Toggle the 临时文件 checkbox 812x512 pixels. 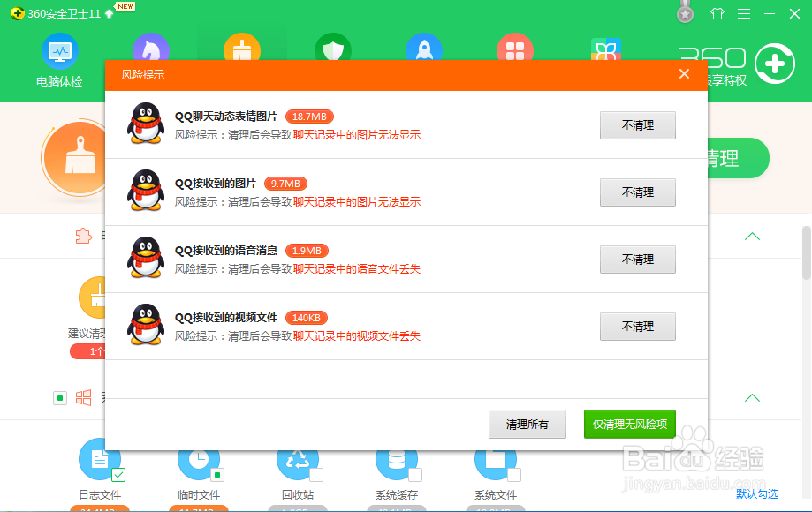tap(217, 475)
